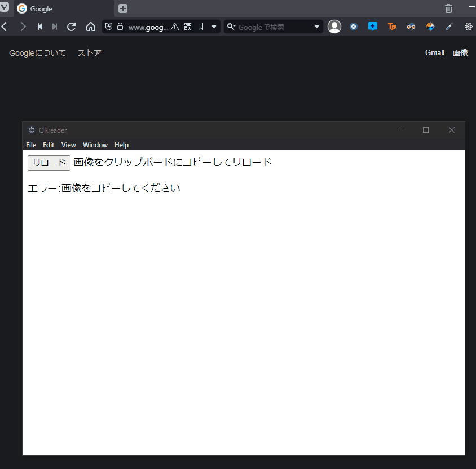
Task: Open the closed tabs trash icon
Action: click(448, 8)
